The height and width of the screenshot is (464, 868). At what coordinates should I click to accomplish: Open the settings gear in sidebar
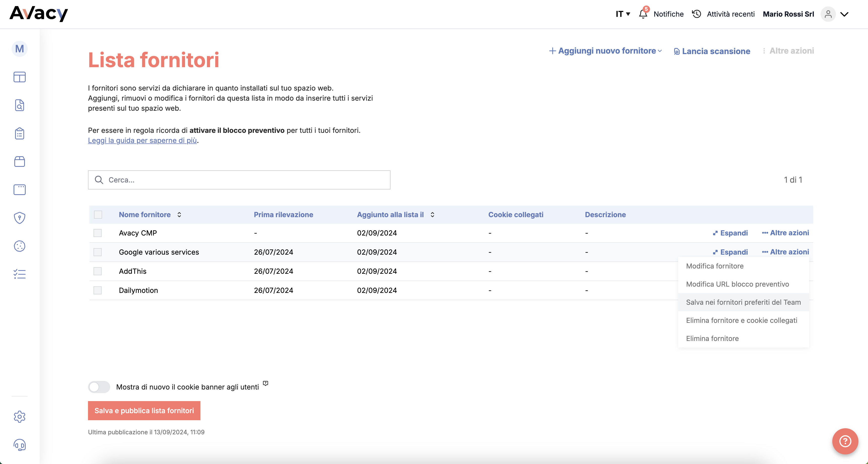(20, 417)
